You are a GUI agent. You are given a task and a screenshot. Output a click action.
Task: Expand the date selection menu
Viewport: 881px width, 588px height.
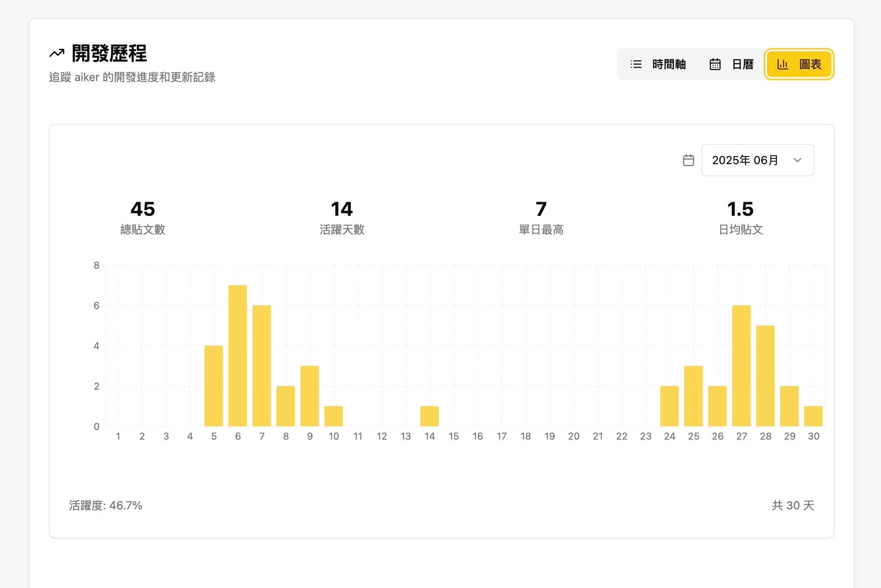pos(757,160)
